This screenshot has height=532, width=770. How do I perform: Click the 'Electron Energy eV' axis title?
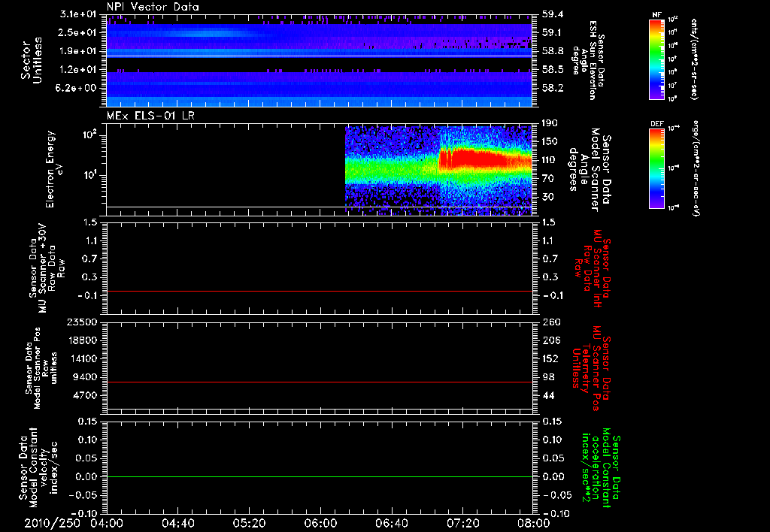tap(55, 169)
